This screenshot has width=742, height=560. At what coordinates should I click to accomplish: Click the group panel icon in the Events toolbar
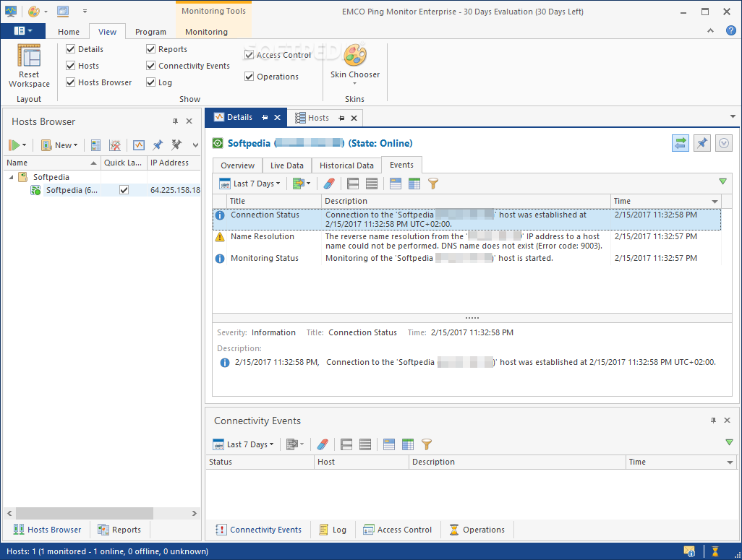pos(396,184)
